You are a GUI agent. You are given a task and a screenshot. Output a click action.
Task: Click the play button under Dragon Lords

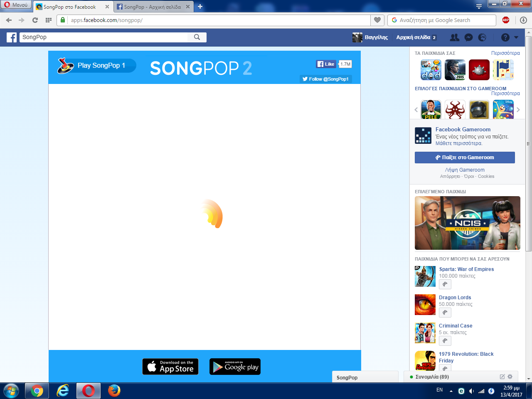coord(445,313)
